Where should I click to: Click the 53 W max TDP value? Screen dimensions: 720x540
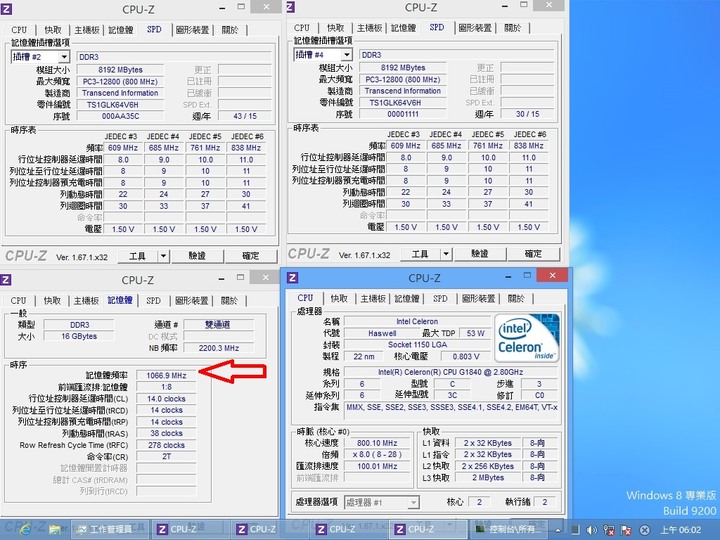(x=475, y=333)
